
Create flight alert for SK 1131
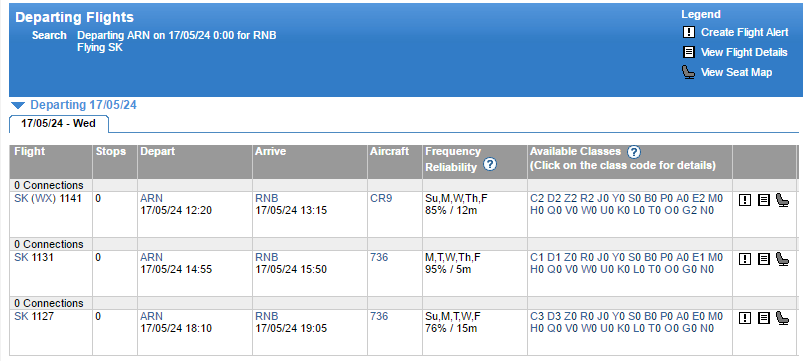tap(745, 260)
